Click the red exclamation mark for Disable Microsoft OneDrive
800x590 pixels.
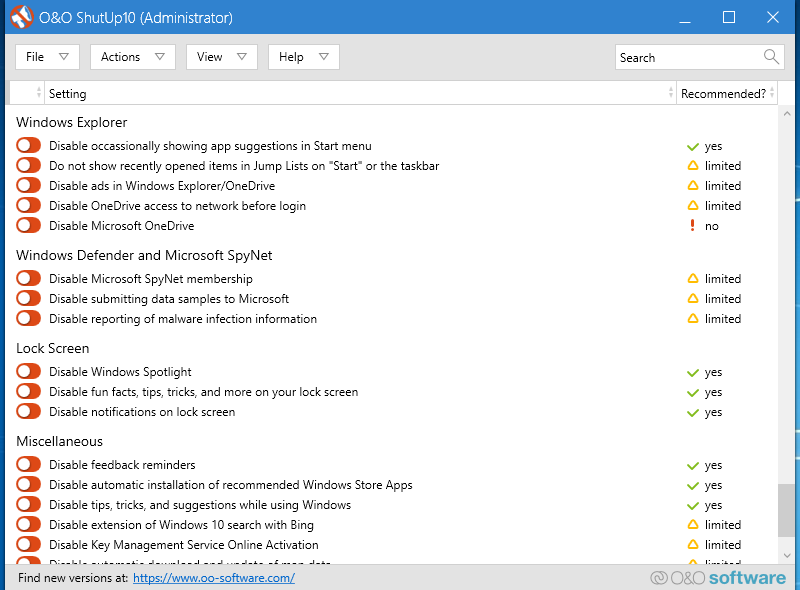click(692, 226)
